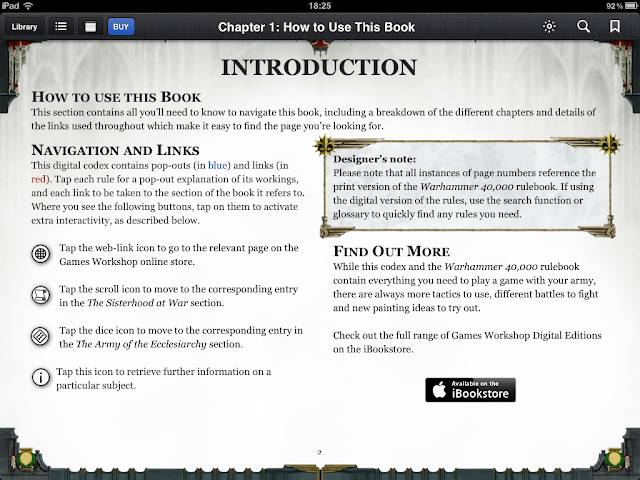
Task: Tap the page number 2 at bottom
Action: pyautogui.click(x=320, y=452)
